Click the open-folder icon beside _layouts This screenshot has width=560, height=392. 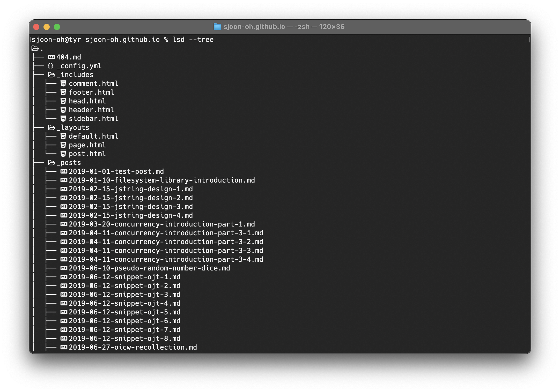[52, 127]
